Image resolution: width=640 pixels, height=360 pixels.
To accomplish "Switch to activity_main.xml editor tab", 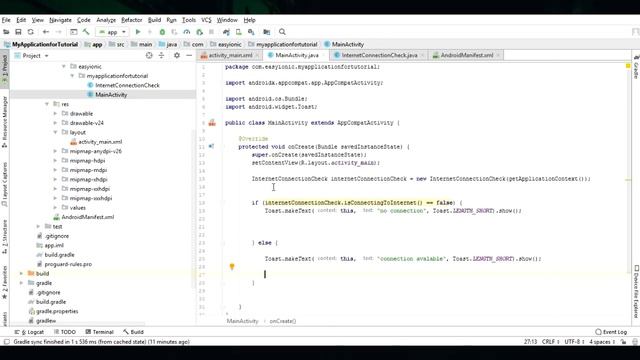I will point(230,55).
